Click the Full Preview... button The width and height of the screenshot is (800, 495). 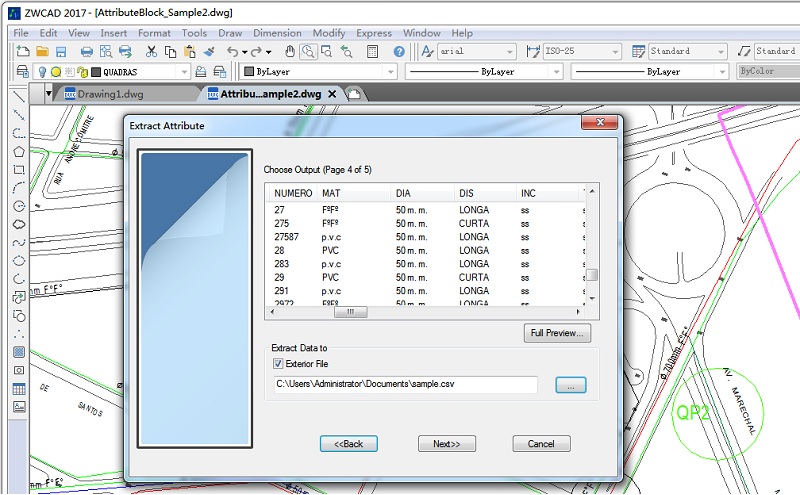point(557,333)
